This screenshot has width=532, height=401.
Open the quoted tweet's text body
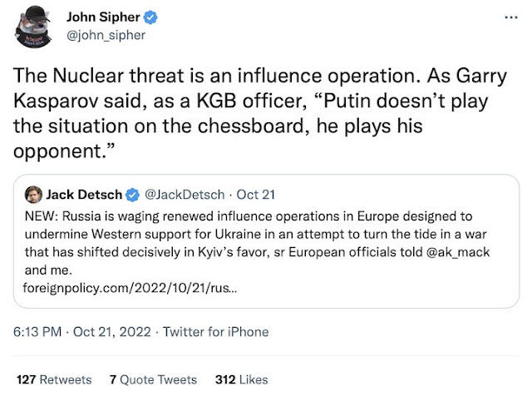(249, 233)
